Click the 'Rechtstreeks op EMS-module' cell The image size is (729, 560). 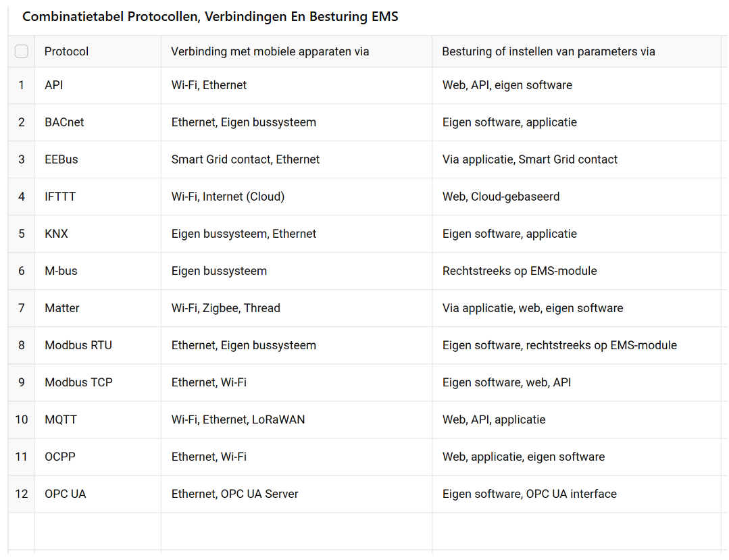(x=576, y=272)
